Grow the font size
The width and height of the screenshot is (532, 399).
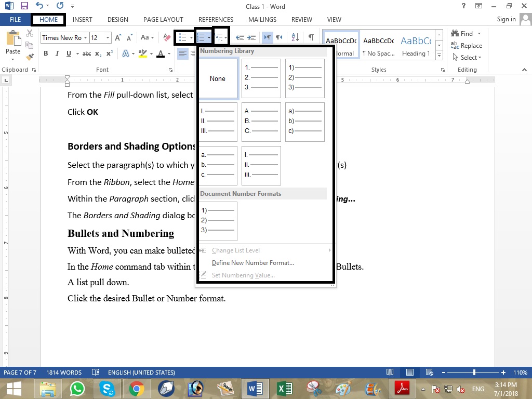(x=118, y=37)
